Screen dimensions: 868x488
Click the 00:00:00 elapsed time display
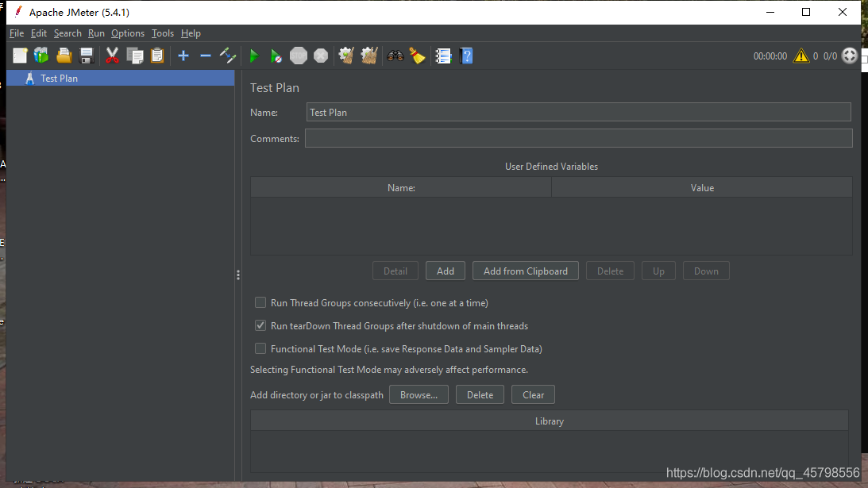point(770,56)
